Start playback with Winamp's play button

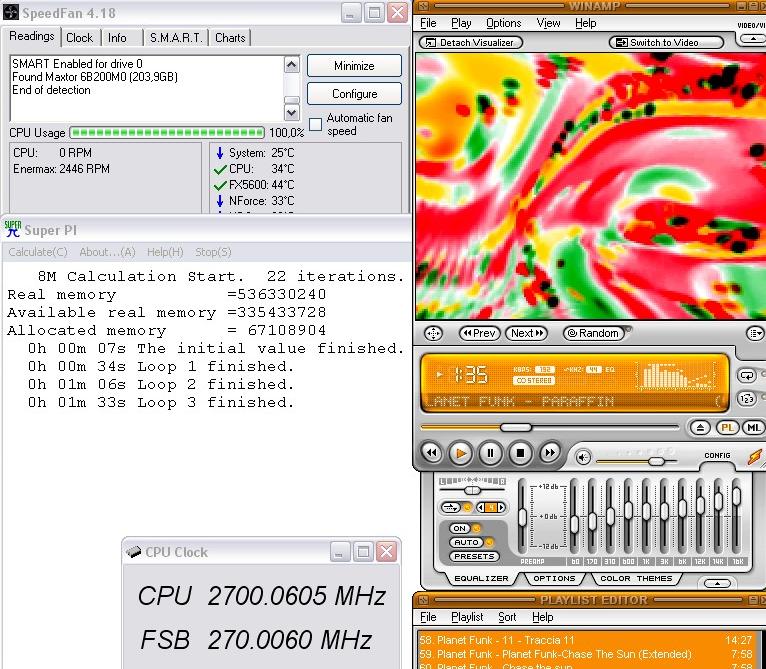(460, 453)
